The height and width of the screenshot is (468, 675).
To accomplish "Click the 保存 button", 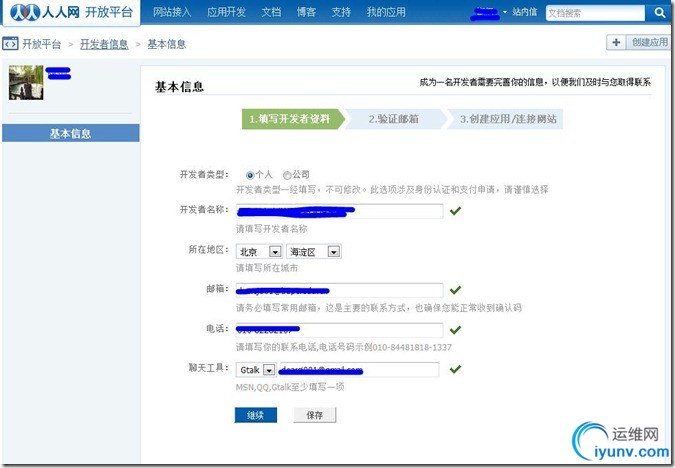I will (315, 415).
